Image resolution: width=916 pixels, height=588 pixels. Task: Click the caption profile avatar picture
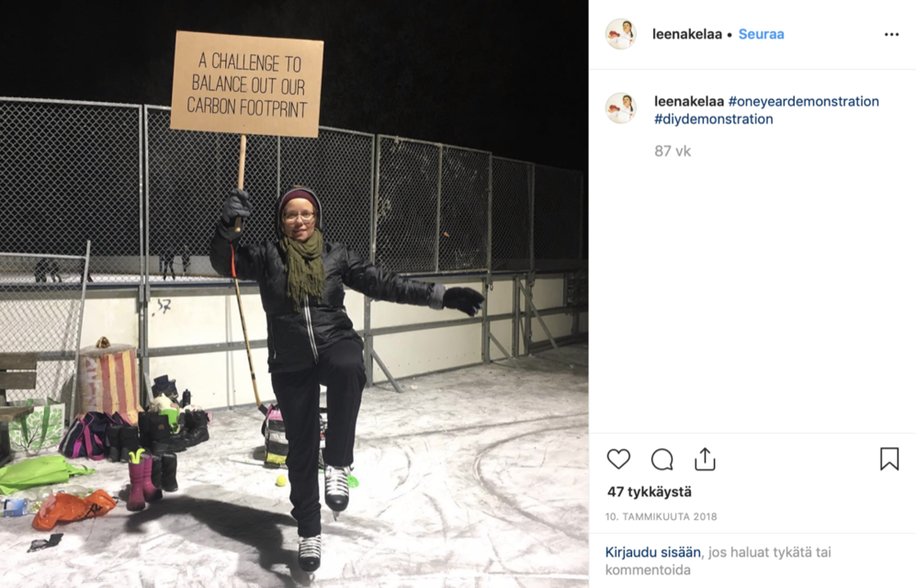pyautogui.click(x=620, y=108)
